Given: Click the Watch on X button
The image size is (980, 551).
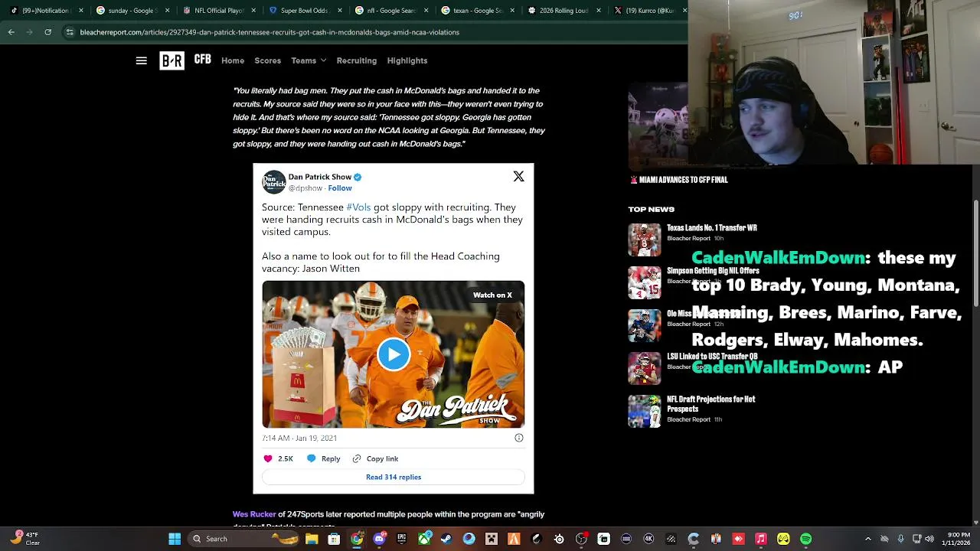Looking at the screenshot, I should [492, 295].
